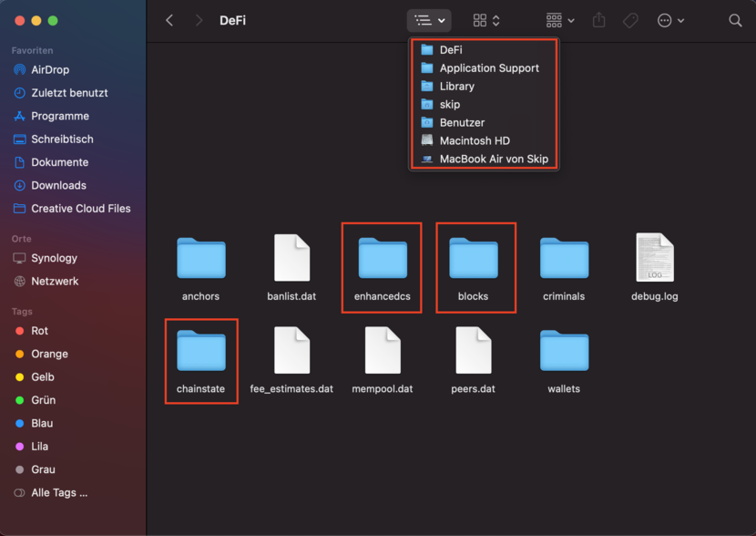Open the group-by dropdown in the toolbar
The image size is (756, 536).
click(559, 20)
